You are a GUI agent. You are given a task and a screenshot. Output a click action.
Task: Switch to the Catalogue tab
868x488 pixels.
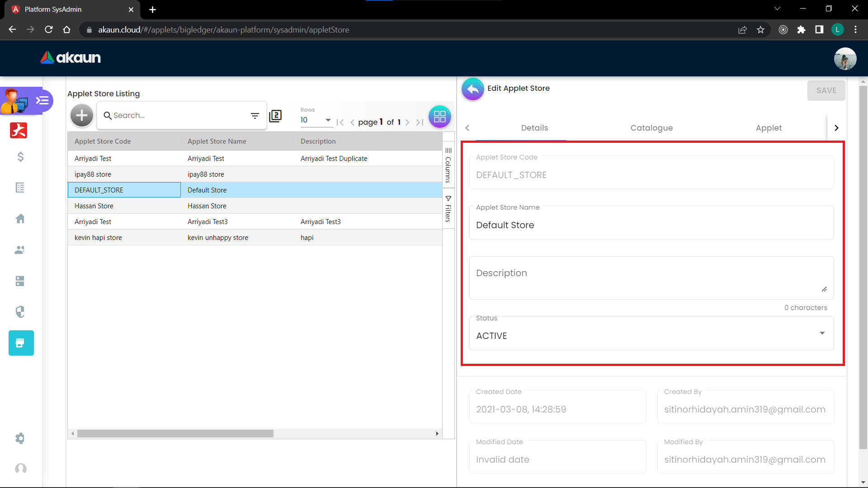tap(651, 128)
